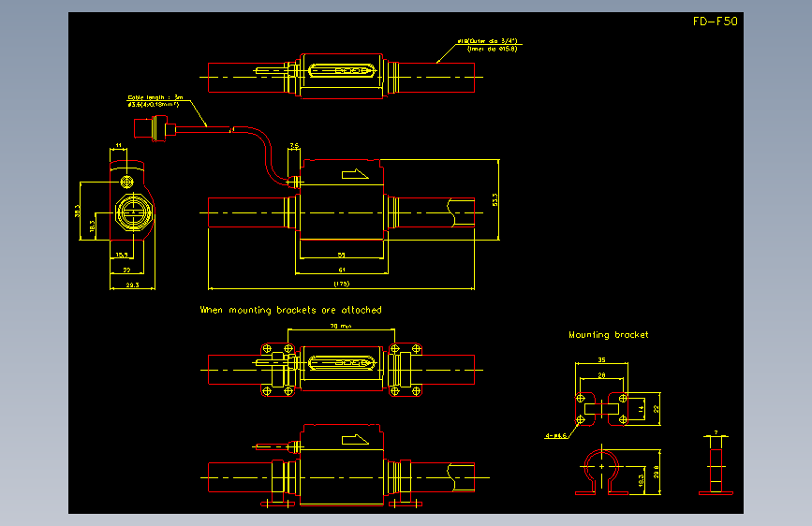This screenshot has width=812, height=526.
Task: Click the 7 bracket thickness dimension
Action: (x=716, y=432)
